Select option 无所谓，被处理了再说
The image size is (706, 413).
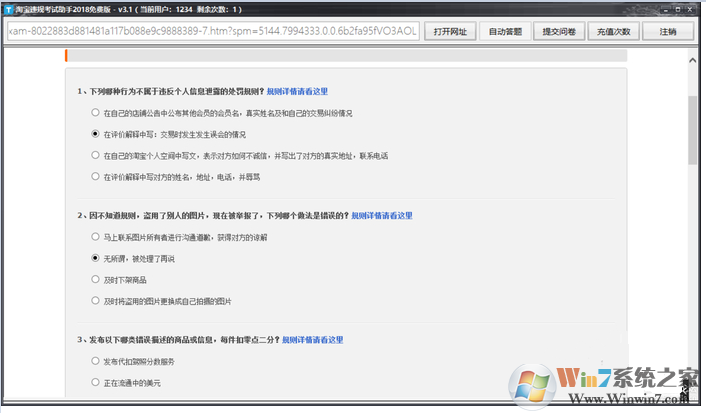95,258
